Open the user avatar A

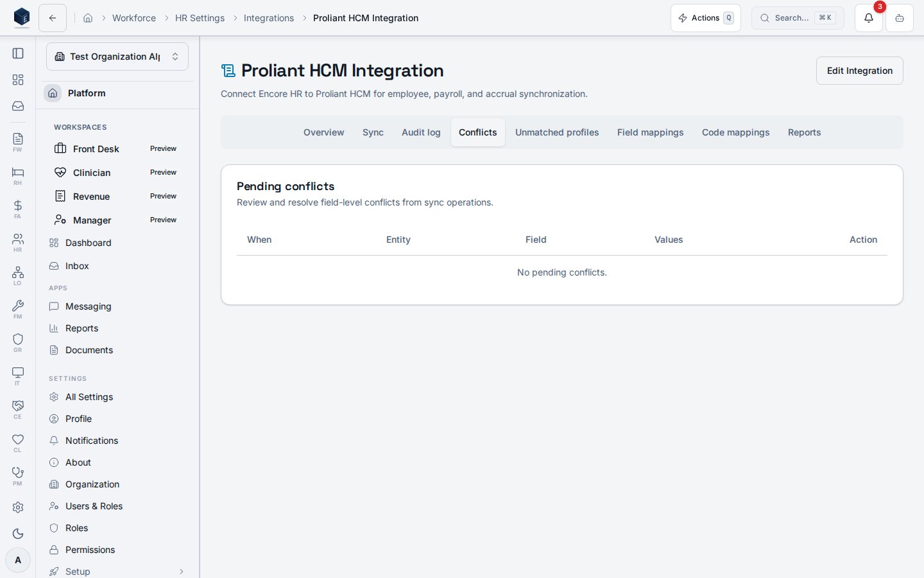[18, 560]
